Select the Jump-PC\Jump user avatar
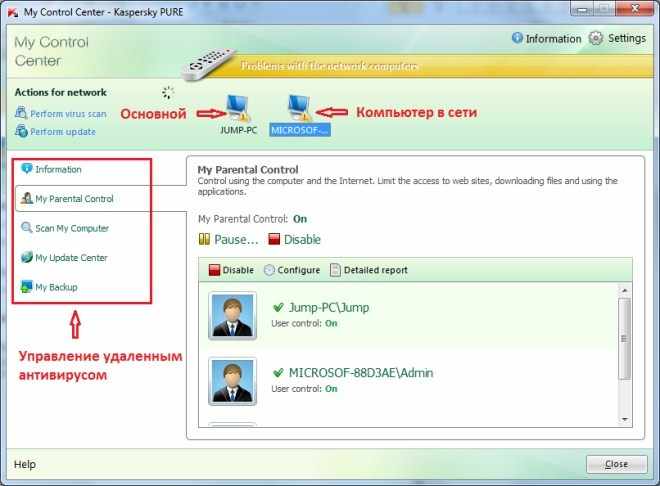Screen dimensions: 660x486 232,316
